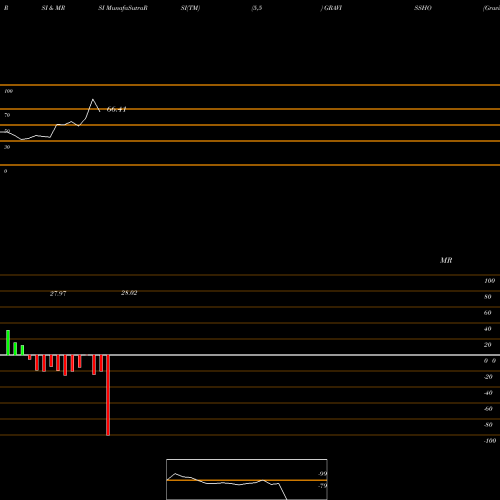The height and width of the screenshot is (500, 500).
Task: Click the 27.97 value above the bars
Action: [x=58, y=293]
